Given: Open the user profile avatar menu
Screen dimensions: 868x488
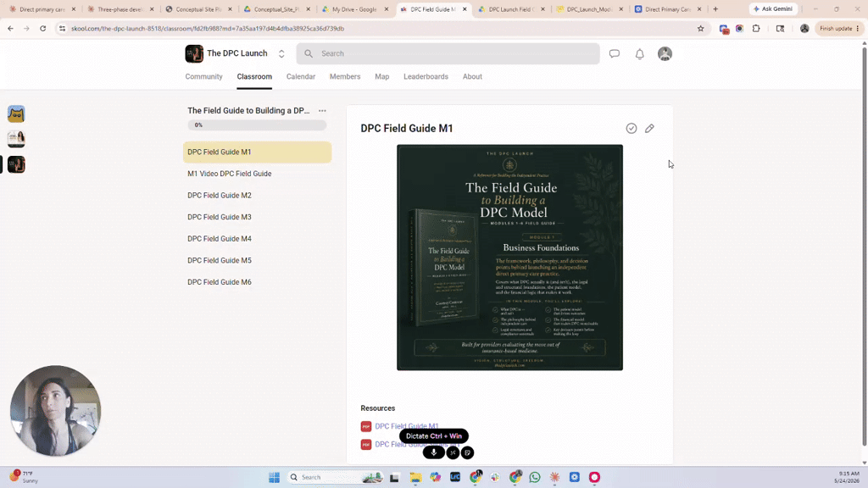Looking at the screenshot, I should [x=665, y=53].
